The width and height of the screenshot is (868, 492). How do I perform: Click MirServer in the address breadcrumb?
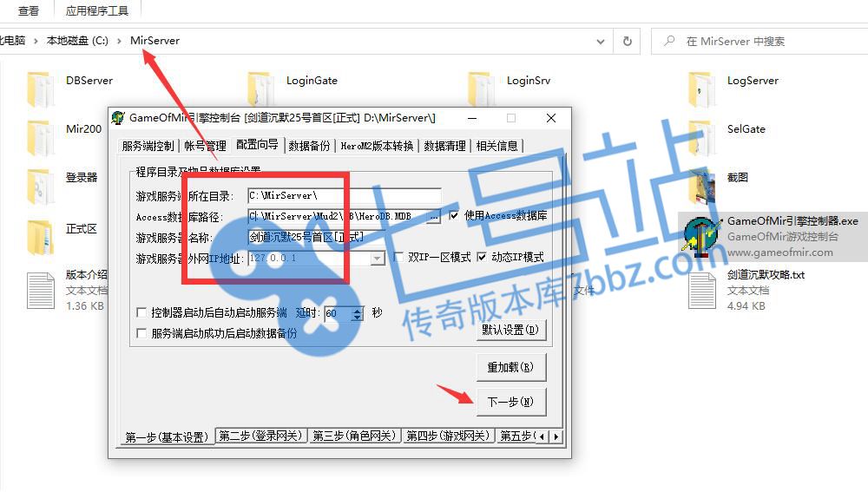click(x=155, y=41)
